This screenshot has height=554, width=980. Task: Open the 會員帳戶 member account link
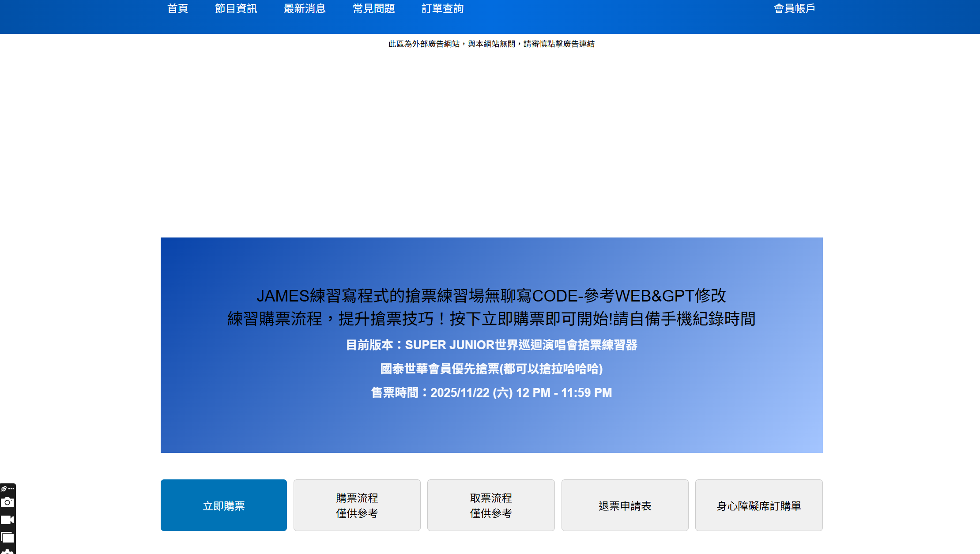pyautogui.click(x=794, y=9)
